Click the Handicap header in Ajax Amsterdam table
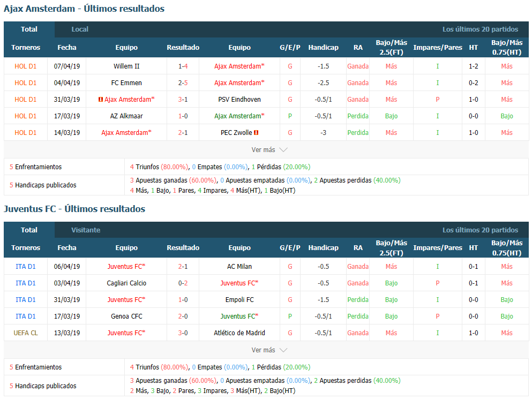Viewport: 532px width, 400px height. click(324, 48)
